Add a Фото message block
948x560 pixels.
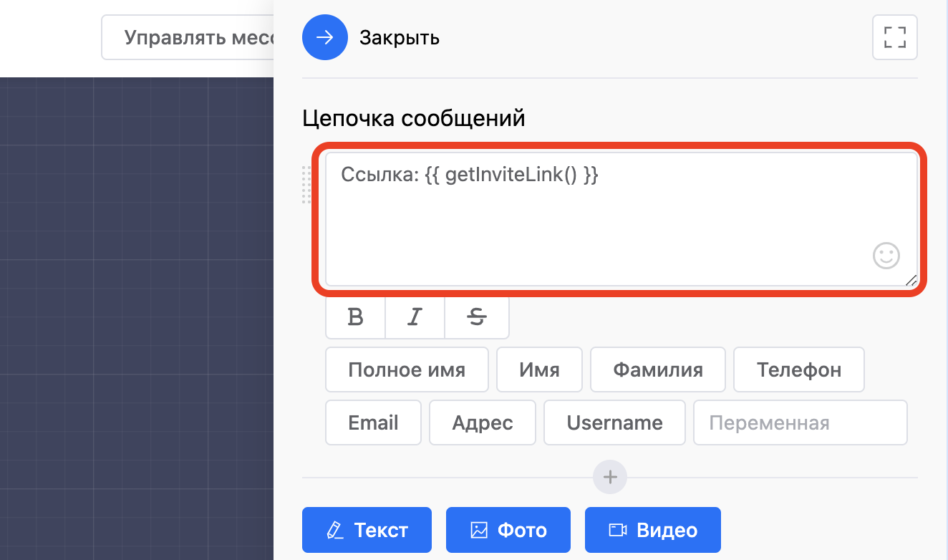click(508, 530)
